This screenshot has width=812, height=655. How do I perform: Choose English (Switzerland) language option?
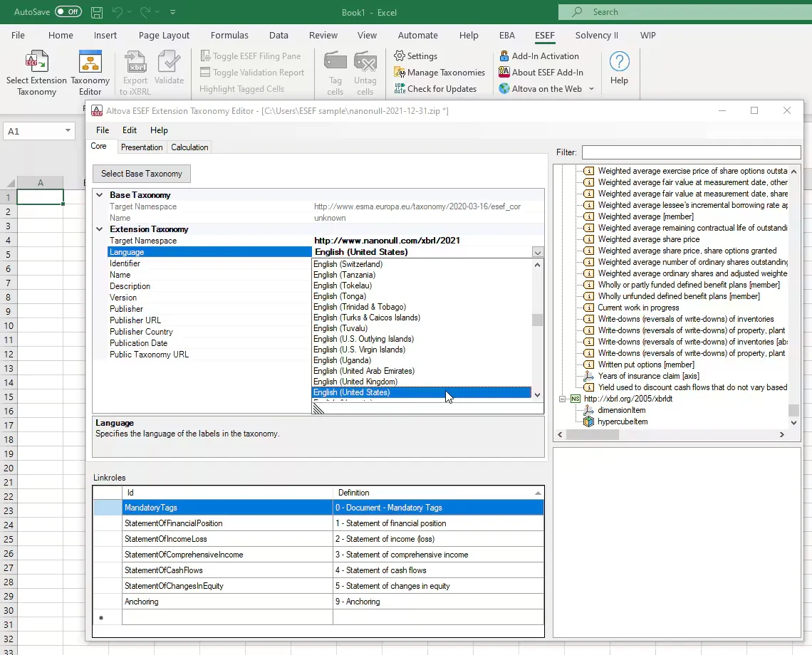422,264
